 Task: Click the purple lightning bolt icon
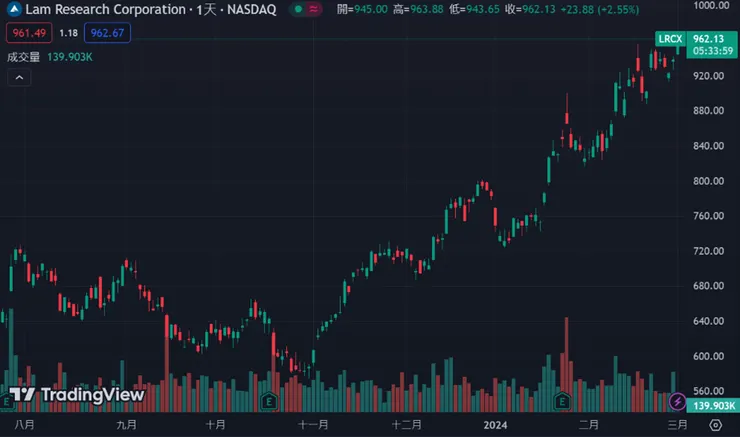click(x=677, y=402)
